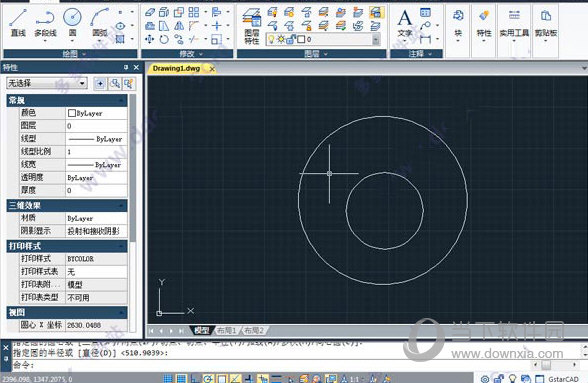Open the Utilities (实用工具) panel
The width and height of the screenshot is (588, 383).
(x=514, y=24)
